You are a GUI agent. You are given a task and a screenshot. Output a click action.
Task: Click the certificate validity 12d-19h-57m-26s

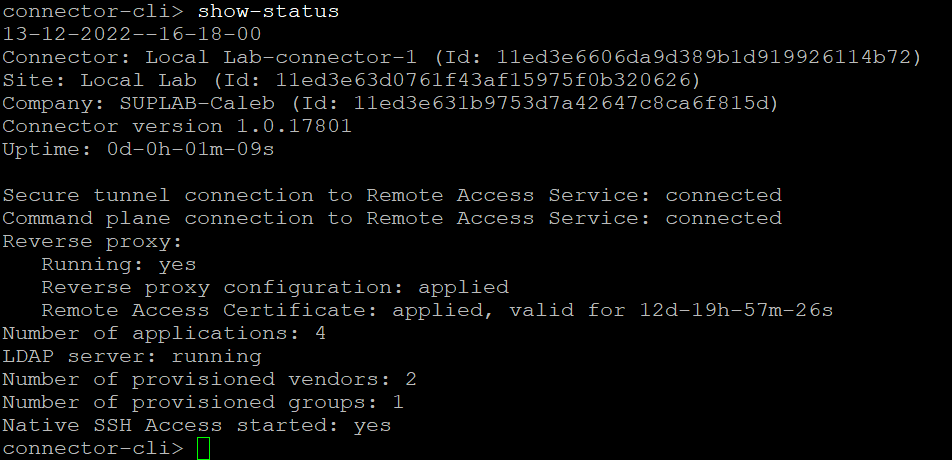click(x=737, y=310)
